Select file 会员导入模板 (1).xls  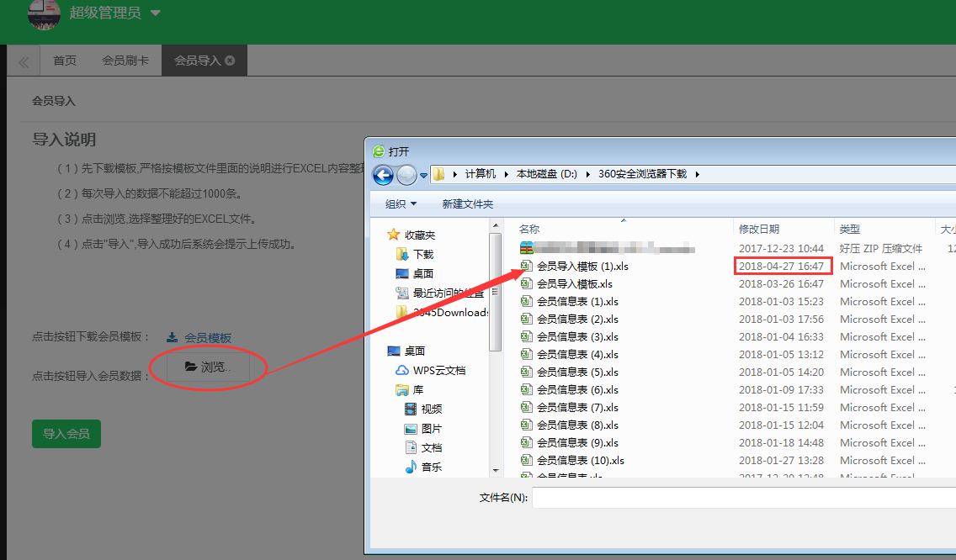[582, 267]
